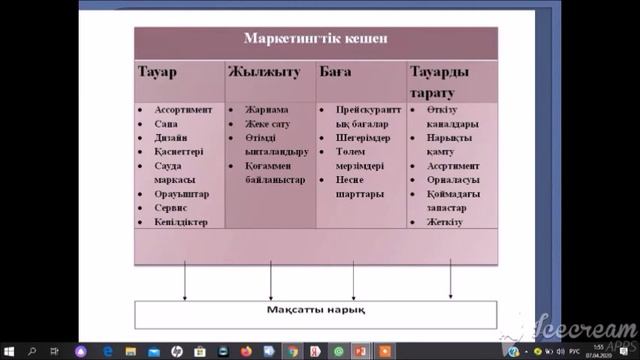Image resolution: width=640 pixels, height=360 pixels.
Task: Open Microsoft Edge from taskbar
Action: tap(108, 351)
